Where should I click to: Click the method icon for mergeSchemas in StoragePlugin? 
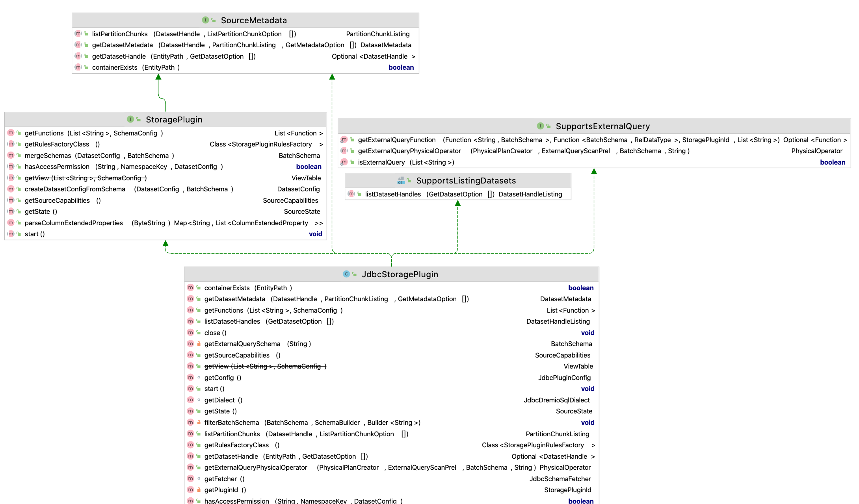[11, 156]
